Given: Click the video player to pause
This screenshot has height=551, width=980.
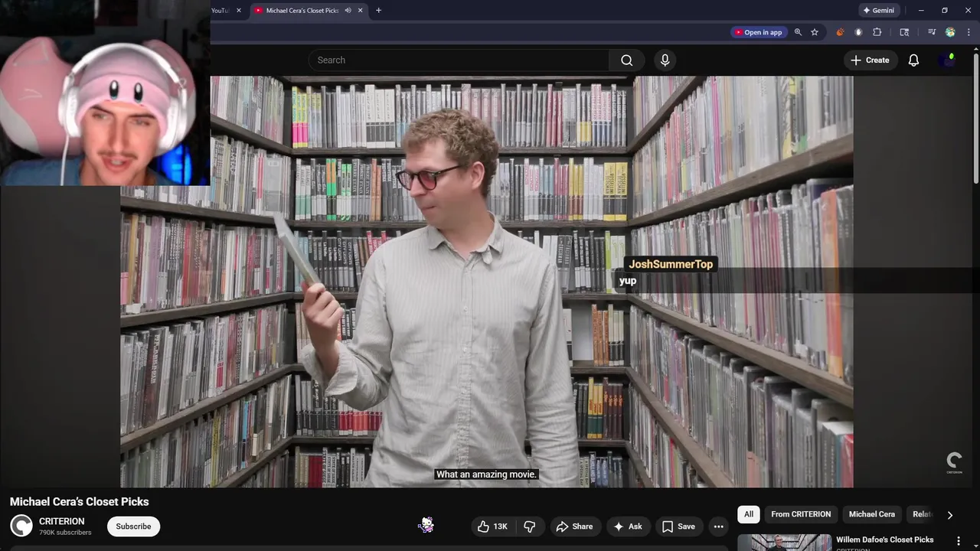Looking at the screenshot, I should click(486, 282).
